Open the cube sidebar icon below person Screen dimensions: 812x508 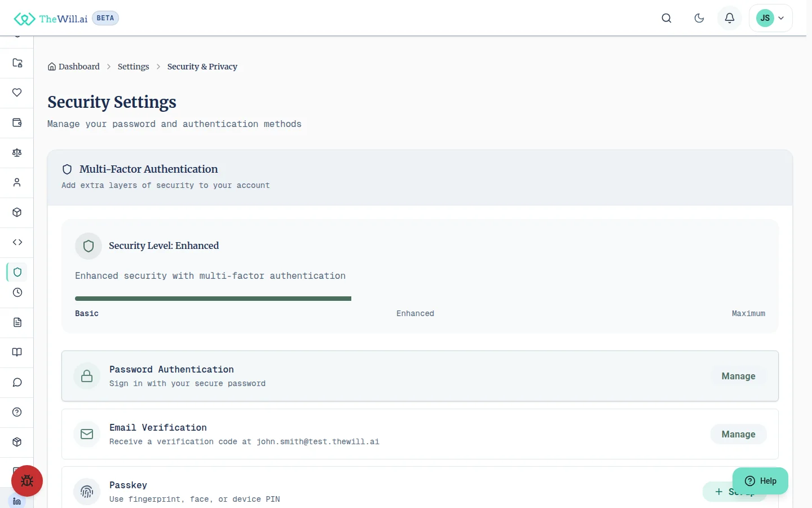click(x=17, y=212)
